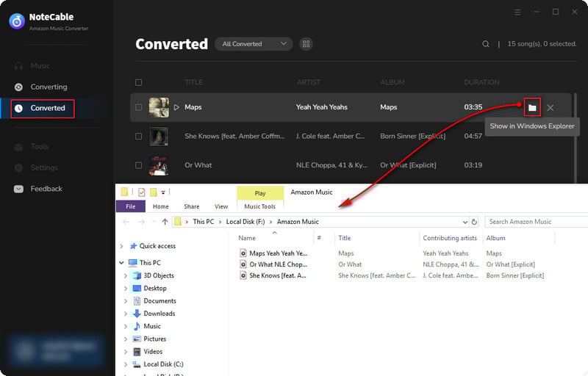Sort files by Contributing artists column
Viewport: 588px width, 376px height.
450,238
